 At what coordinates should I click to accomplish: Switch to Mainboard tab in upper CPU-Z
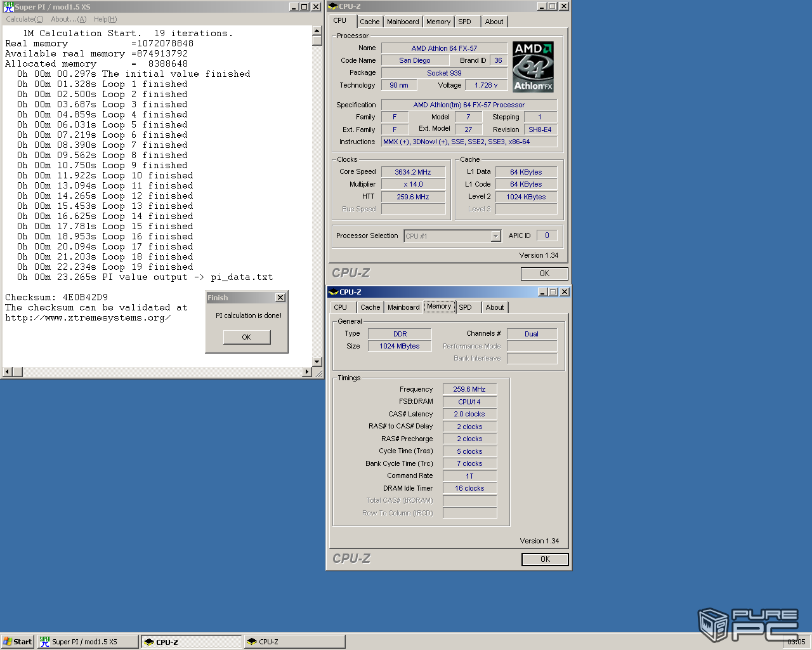(x=403, y=22)
